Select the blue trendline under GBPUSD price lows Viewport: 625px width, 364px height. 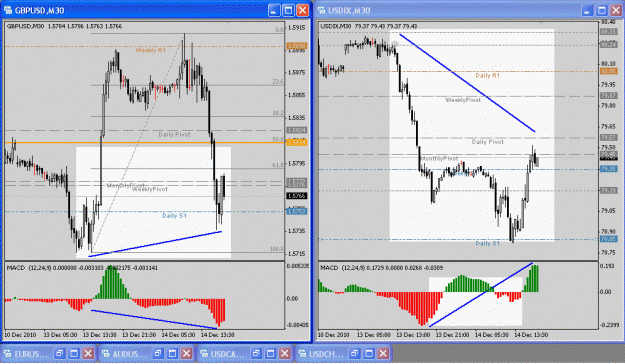[155, 244]
